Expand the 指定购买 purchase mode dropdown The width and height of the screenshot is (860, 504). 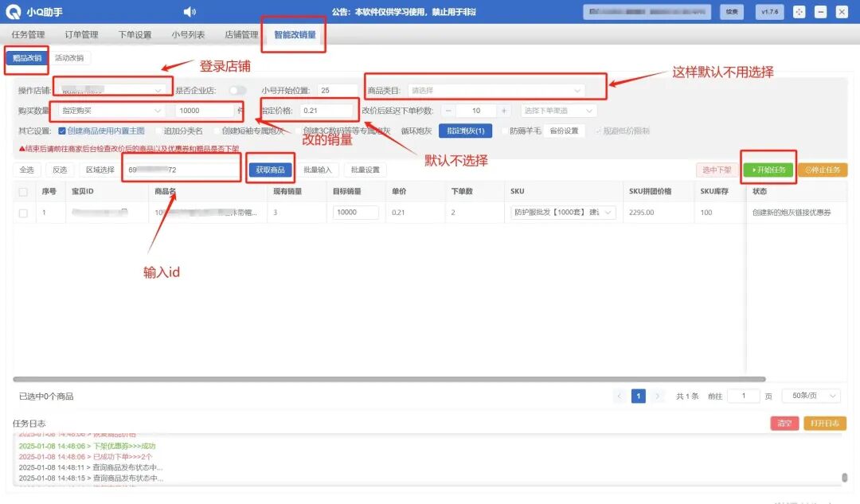coord(111,111)
